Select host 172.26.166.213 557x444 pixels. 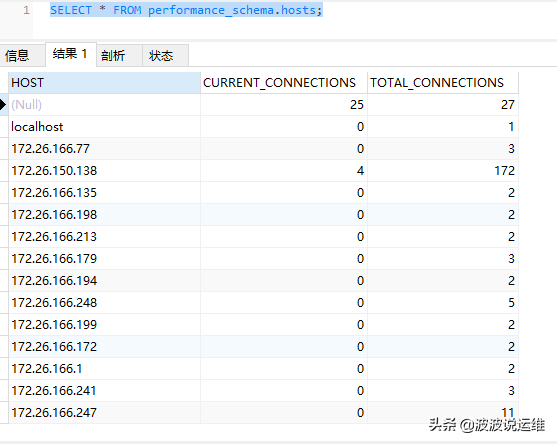pos(104,237)
